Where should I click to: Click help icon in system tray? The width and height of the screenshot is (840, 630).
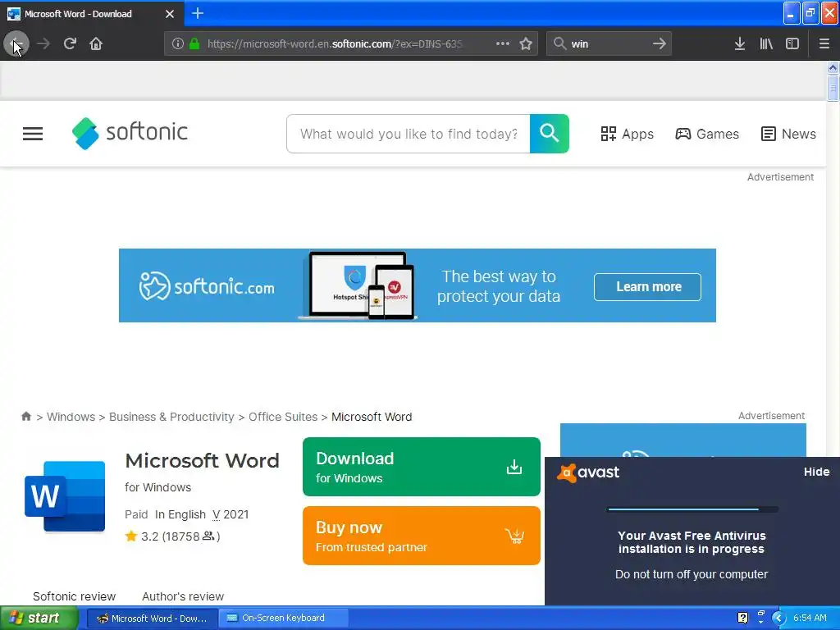pyautogui.click(x=742, y=618)
